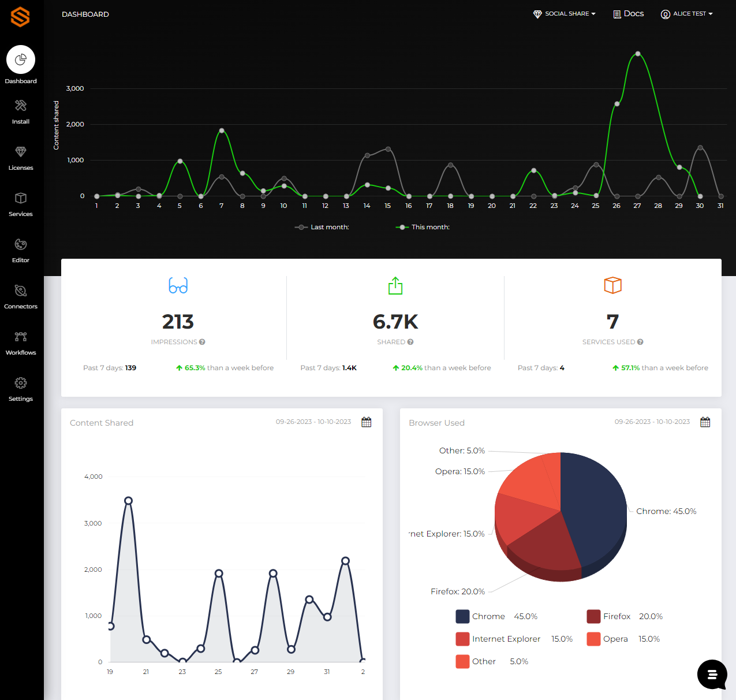This screenshot has height=700, width=736.
Task: Click the 57.1% than a week before text
Action: 660,368
